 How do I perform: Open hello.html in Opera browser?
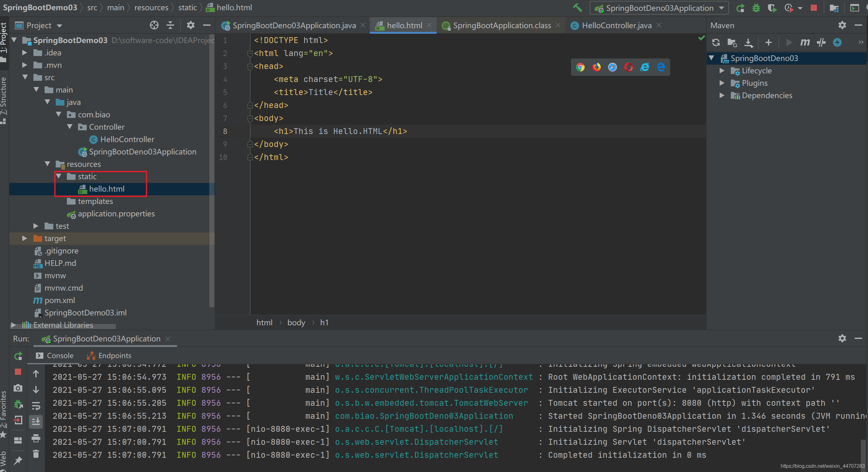(x=628, y=67)
